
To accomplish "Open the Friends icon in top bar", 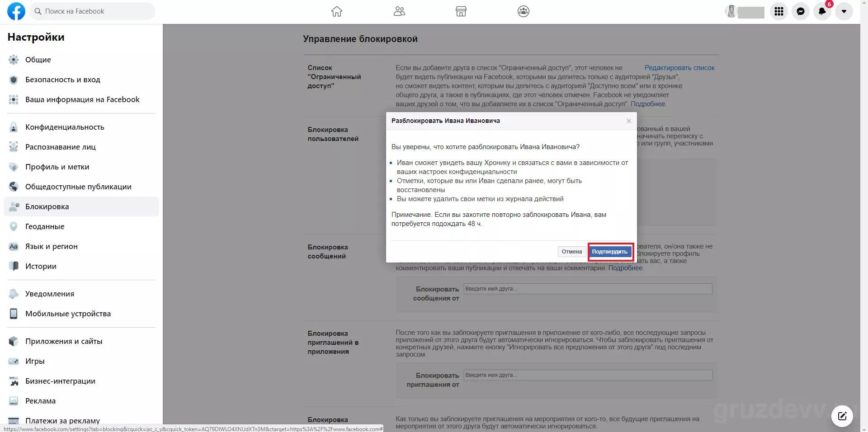I will 399,11.
